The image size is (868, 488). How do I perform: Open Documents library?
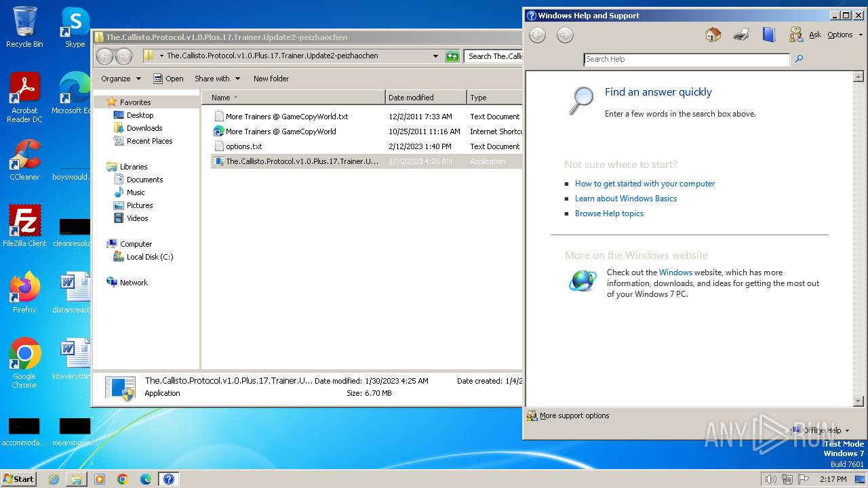144,180
